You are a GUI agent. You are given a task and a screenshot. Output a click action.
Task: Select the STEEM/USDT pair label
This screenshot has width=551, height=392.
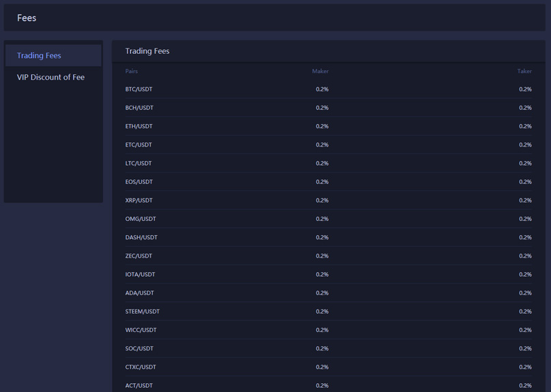point(143,312)
